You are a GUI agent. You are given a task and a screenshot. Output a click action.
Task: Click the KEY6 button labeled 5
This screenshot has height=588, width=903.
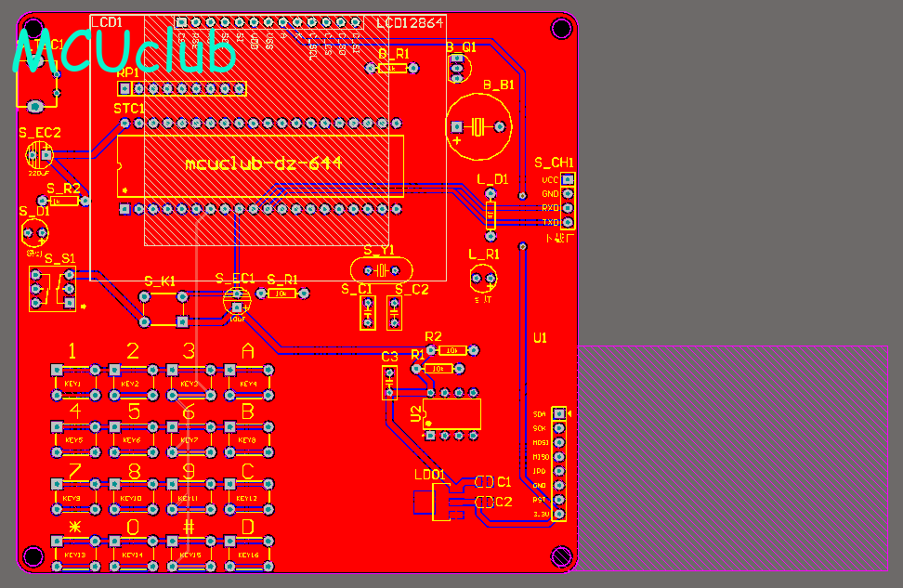[x=134, y=440]
